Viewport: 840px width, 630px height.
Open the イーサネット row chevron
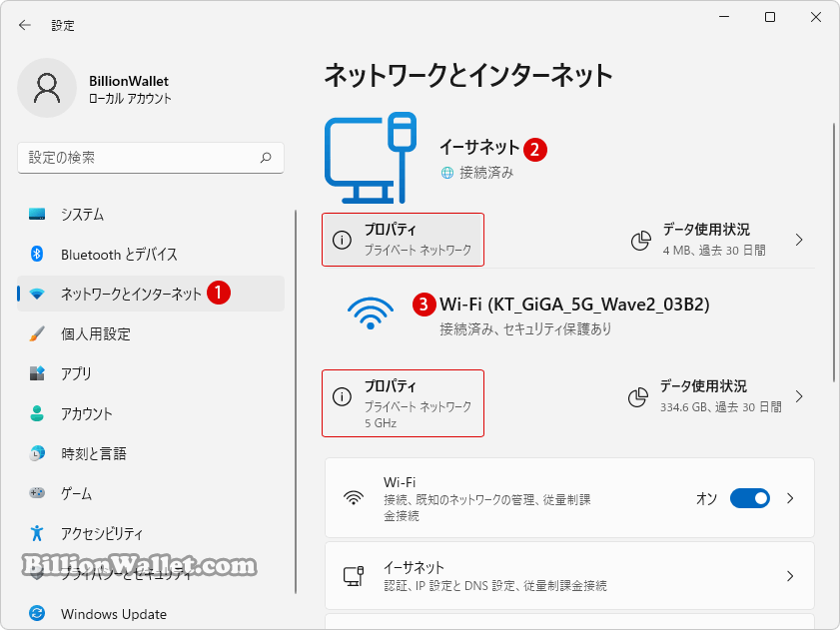[x=790, y=576]
